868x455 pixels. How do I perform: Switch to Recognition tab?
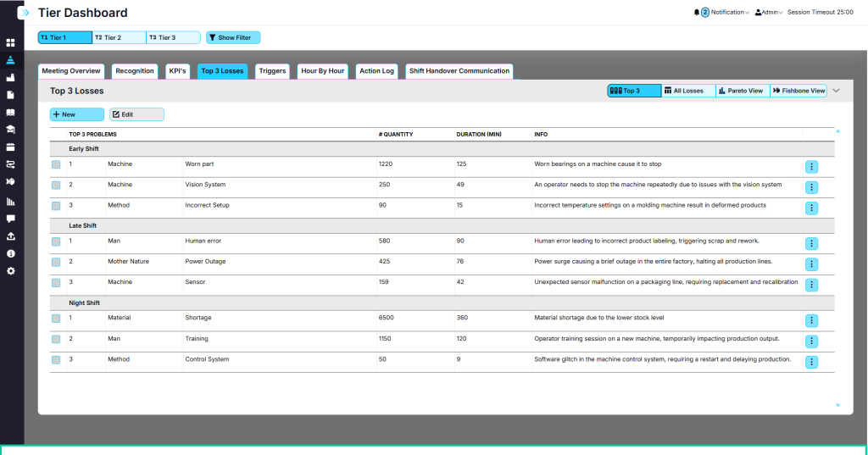pos(135,71)
